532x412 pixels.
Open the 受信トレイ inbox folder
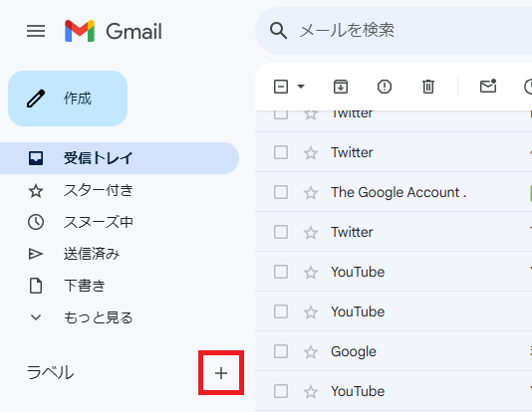tap(120, 158)
